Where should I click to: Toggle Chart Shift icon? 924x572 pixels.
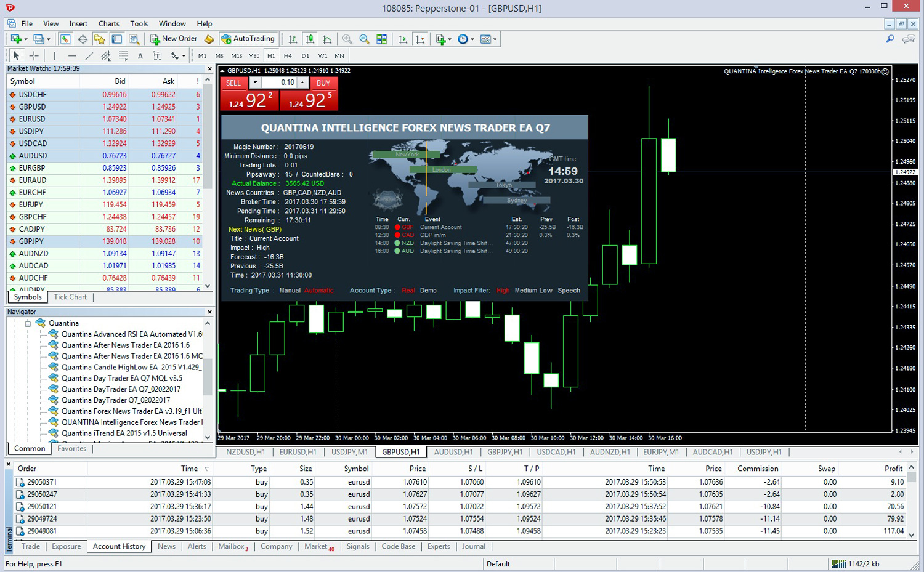(420, 39)
